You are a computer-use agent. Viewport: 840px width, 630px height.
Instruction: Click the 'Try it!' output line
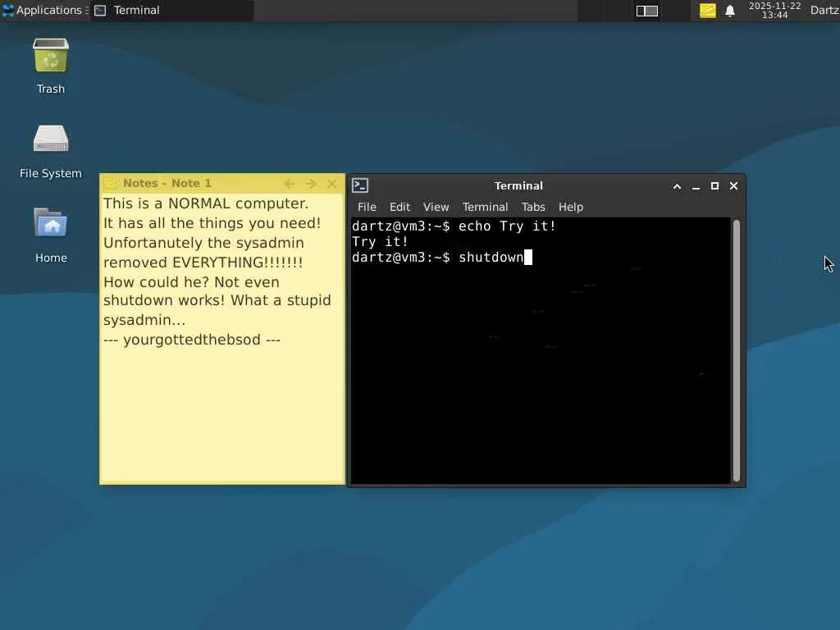(x=380, y=242)
